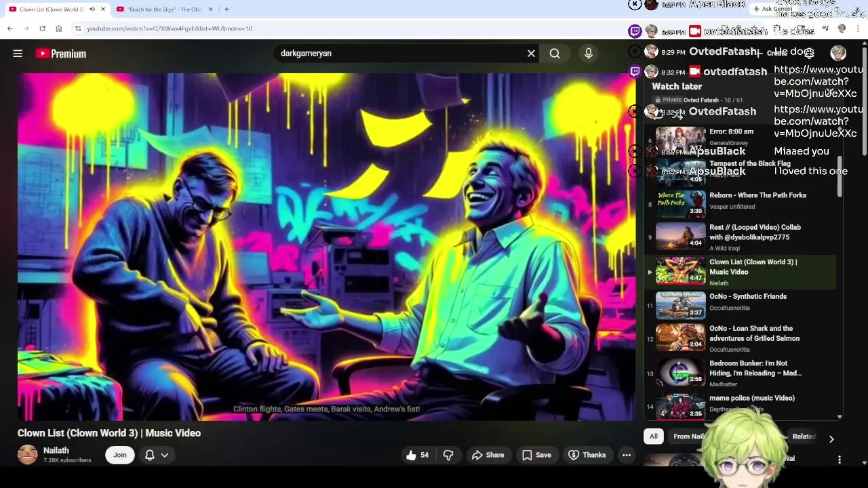Mute the Clown List tab audio
The width and height of the screenshot is (868, 488).
(92, 9)
